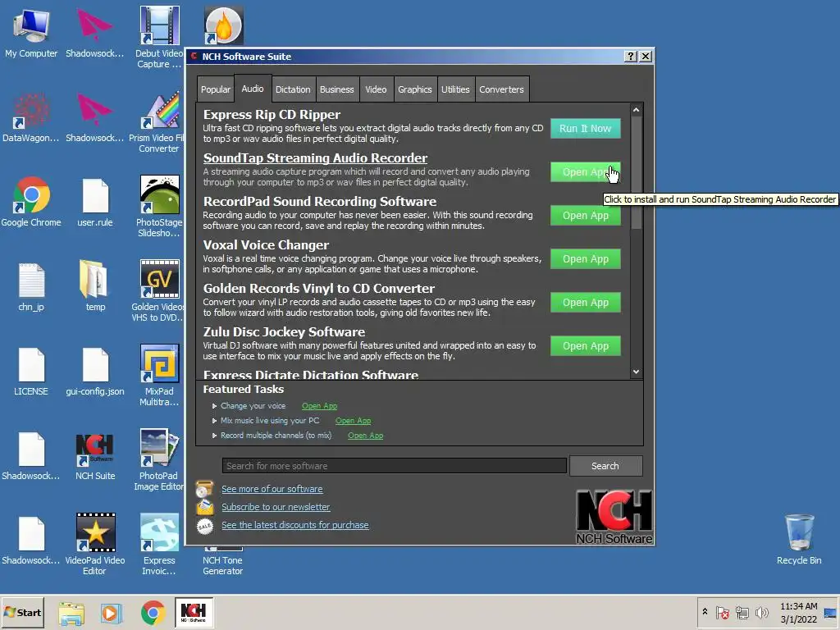Click See the latest discounts link
The width and height of the screenshot is (840, 630).
[x=295, y=525]
